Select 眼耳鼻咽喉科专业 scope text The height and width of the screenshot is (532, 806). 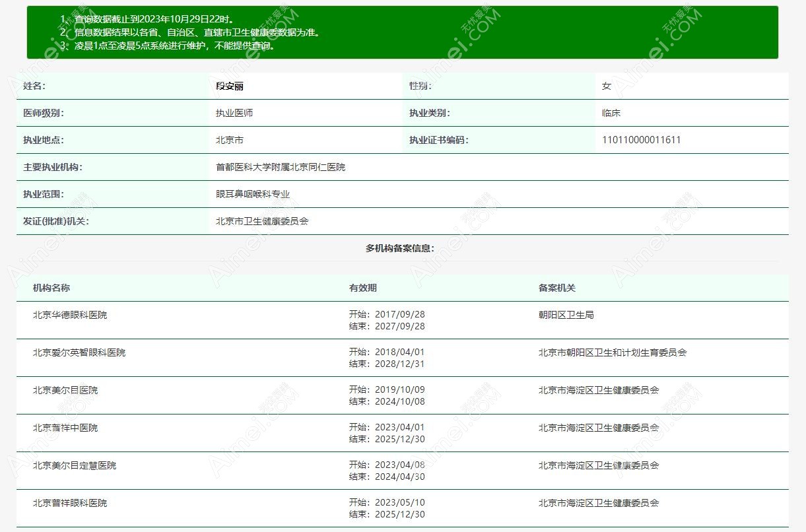click(x=253, y=194)
